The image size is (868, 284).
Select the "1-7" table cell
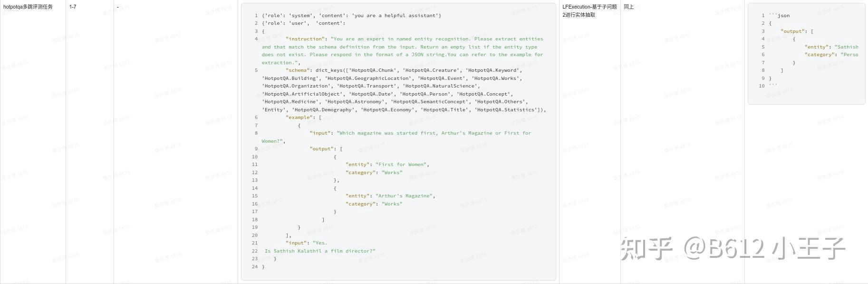click(73, 7)
